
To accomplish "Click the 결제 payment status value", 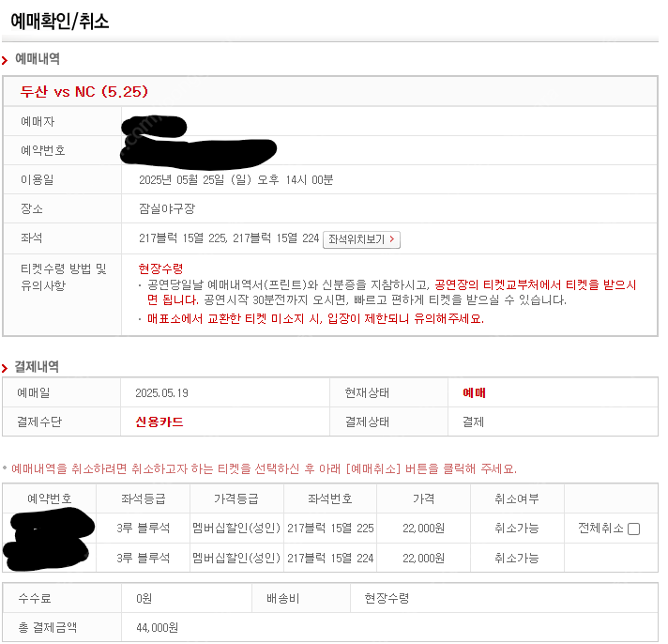I will pos(473,422).
